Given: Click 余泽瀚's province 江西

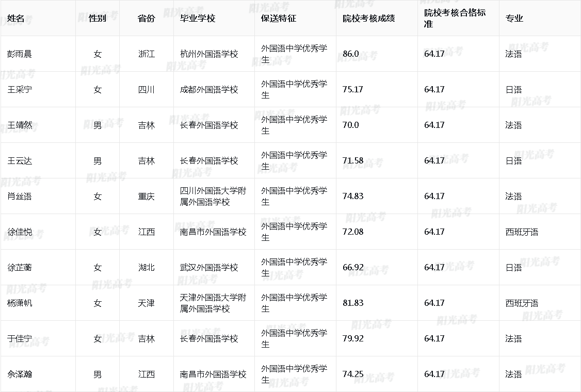Looking at the screenshot, I should click(x=147, y=374).
